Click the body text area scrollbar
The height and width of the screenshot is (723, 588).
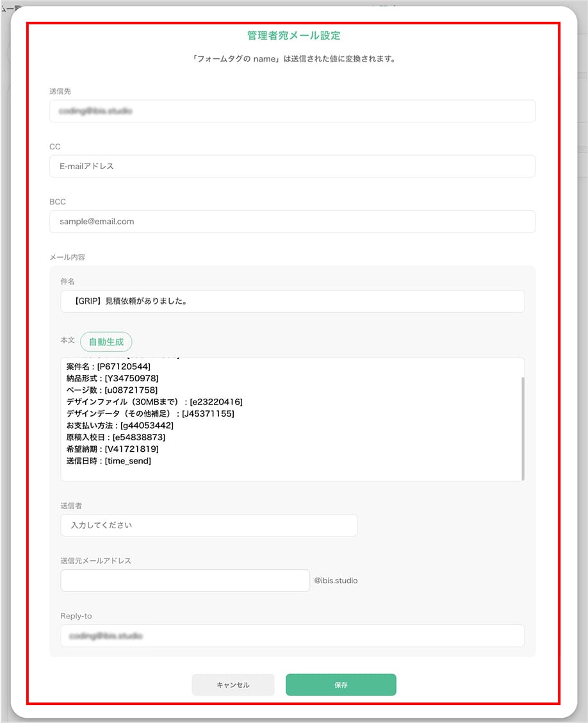pos(523,428)
